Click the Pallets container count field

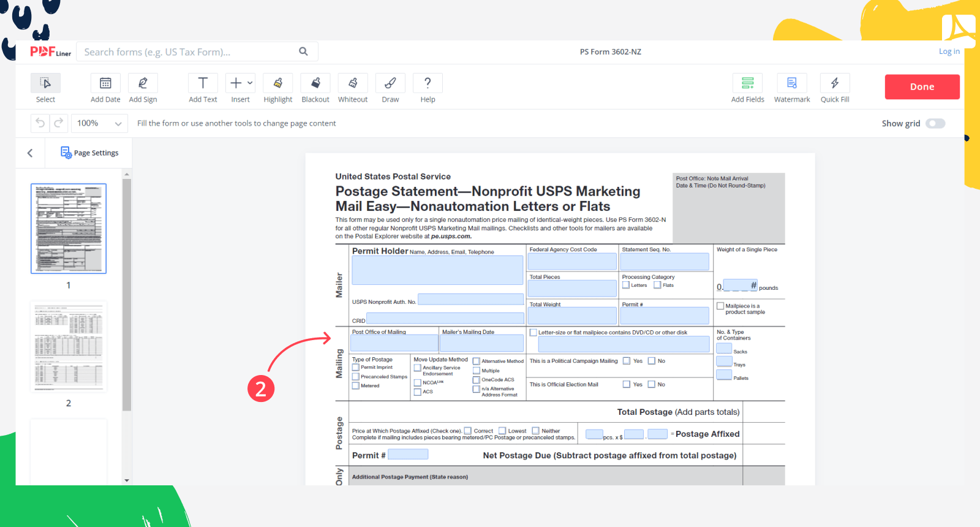point(724,374)
